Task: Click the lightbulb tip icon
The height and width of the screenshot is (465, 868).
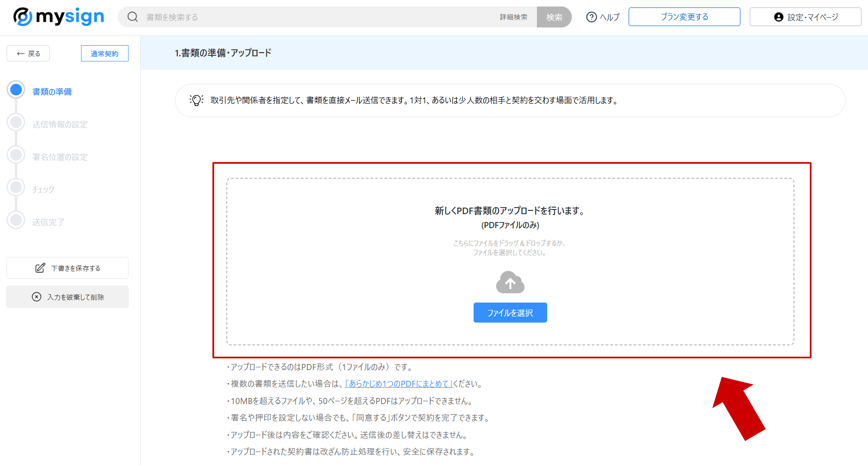Action: click(x=197, y=100)
